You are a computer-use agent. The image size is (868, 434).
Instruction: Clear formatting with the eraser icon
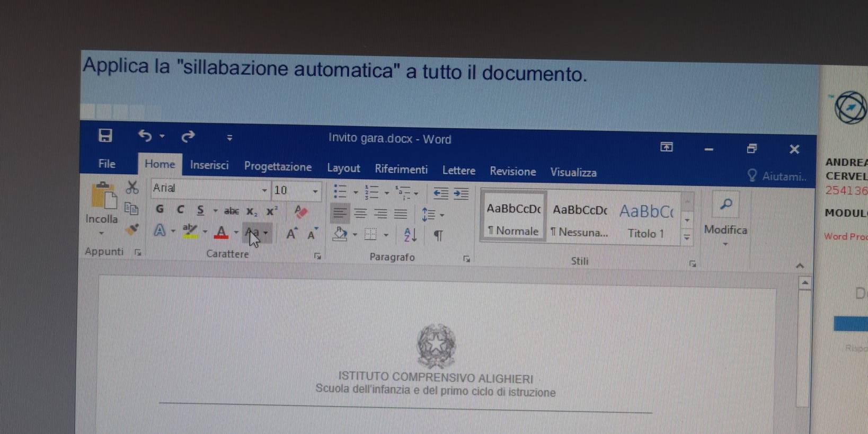[x=301, y=212]
